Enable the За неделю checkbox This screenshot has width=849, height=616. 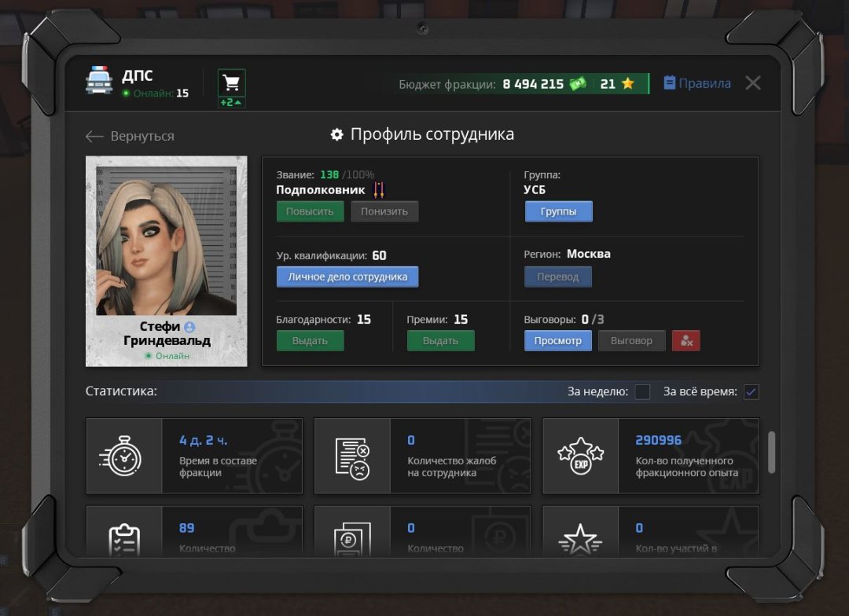[642, 391]
